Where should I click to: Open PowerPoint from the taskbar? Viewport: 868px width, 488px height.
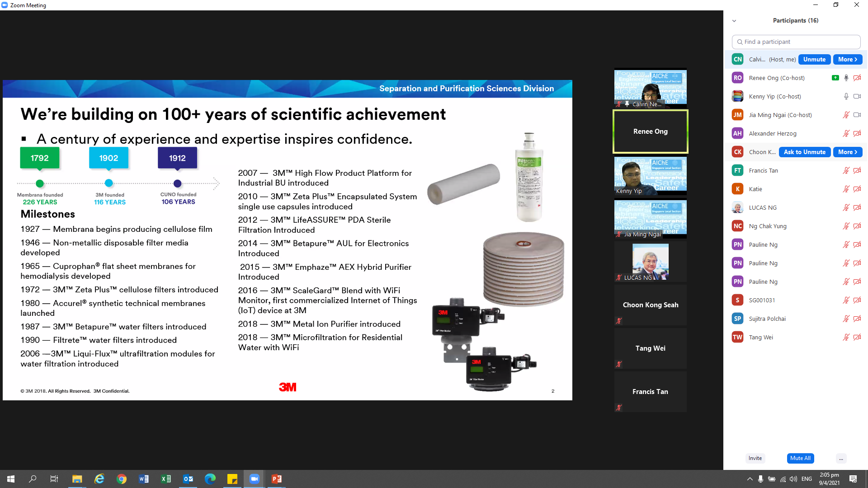pyautogui.click(x=276, y=479)
